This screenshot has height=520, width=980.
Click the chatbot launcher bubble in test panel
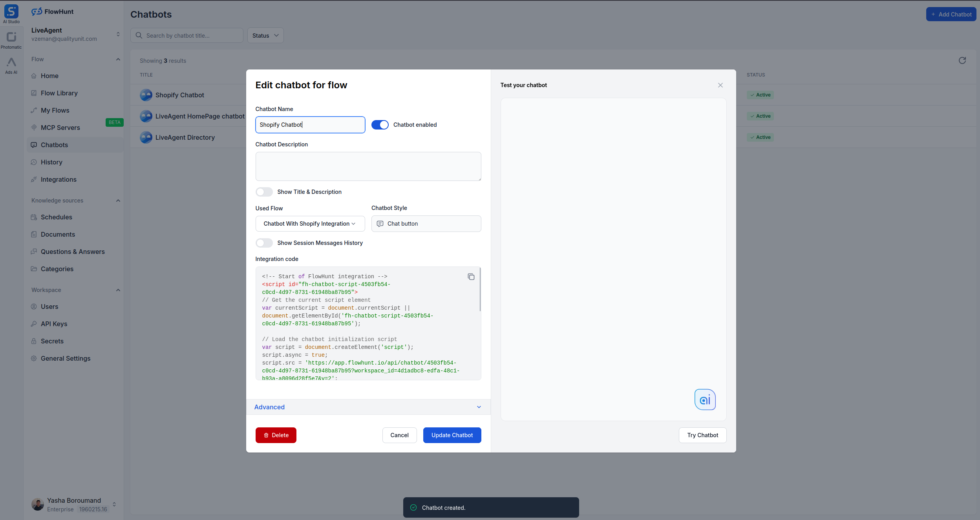[704, 400]
